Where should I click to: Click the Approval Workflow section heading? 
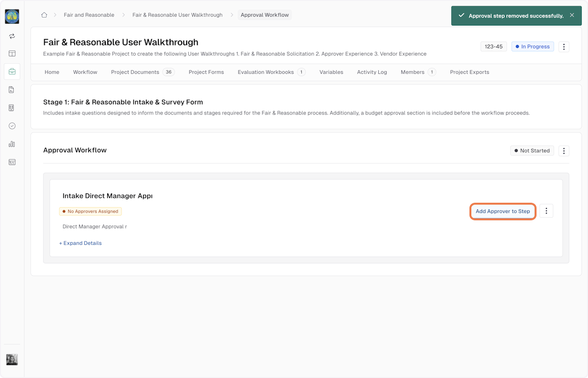75,150
